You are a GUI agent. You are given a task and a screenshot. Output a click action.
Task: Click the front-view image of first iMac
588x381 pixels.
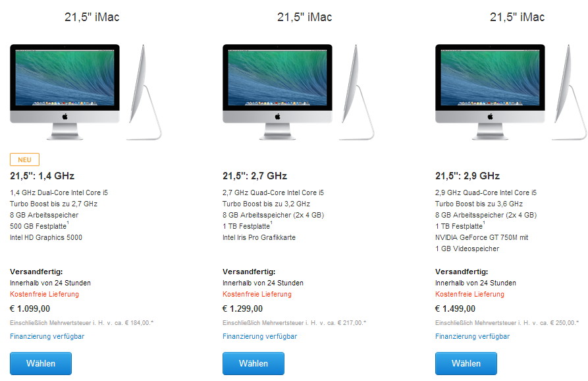pos(65,92)
